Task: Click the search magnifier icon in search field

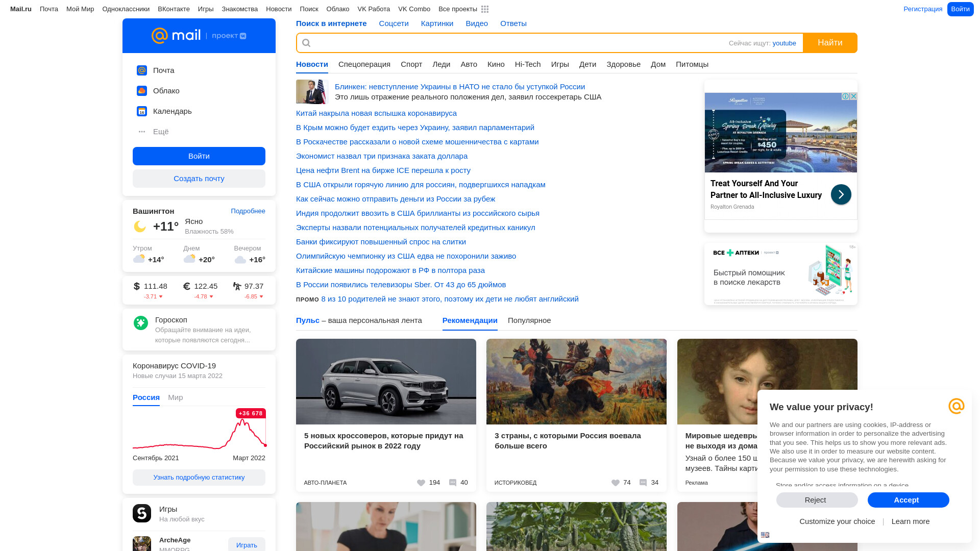Action: (x=306, y=43)
